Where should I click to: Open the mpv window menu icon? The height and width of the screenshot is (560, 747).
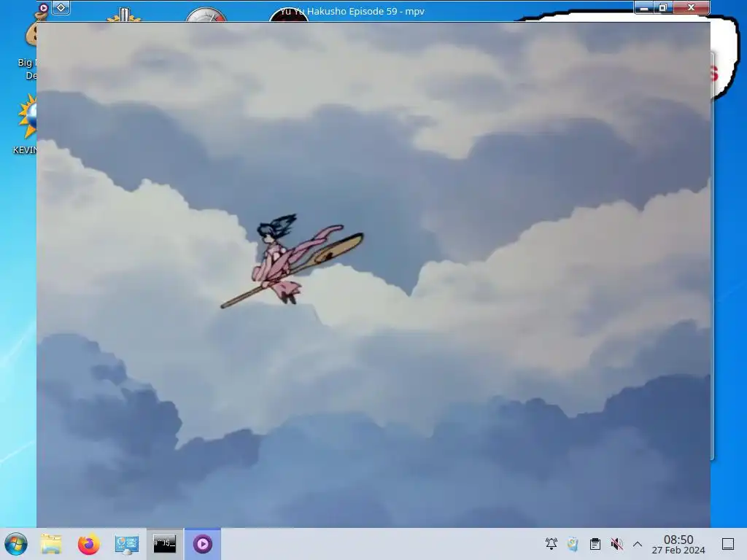coord(43,7)
